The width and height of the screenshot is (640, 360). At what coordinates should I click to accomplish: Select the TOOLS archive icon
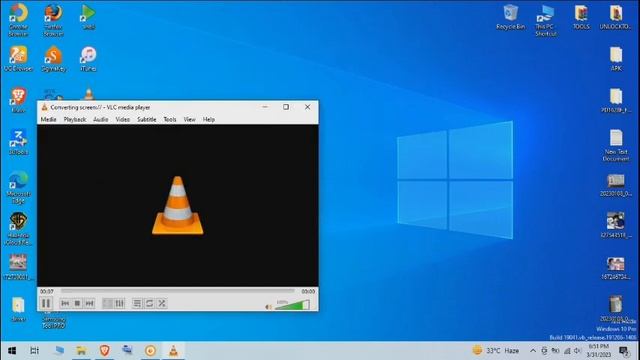pos(581,17)
